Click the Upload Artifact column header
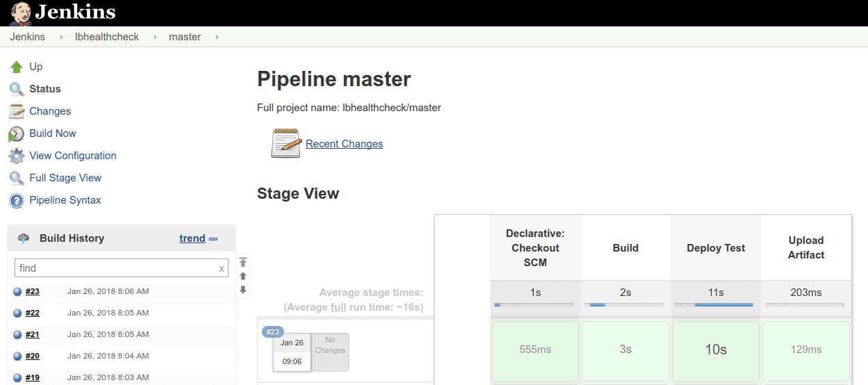Image resolution: width=868 pixels, height=385 pixels. pos(806,248)
